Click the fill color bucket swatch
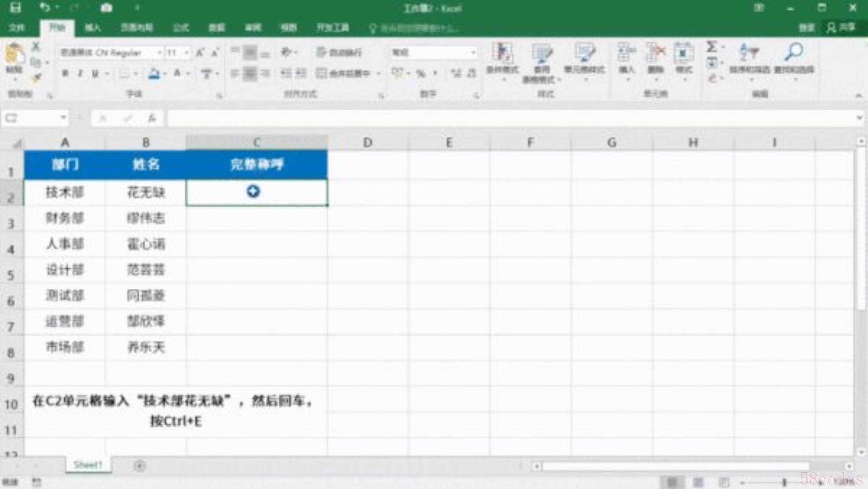868x489 pixels. tap(154, 73)
